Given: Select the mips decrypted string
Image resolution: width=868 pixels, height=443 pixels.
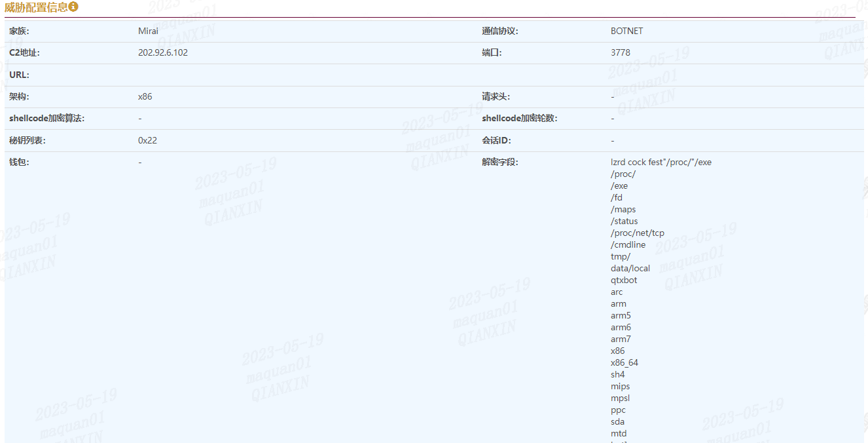Looking at the screenshot, I should [x=621, y=386].
